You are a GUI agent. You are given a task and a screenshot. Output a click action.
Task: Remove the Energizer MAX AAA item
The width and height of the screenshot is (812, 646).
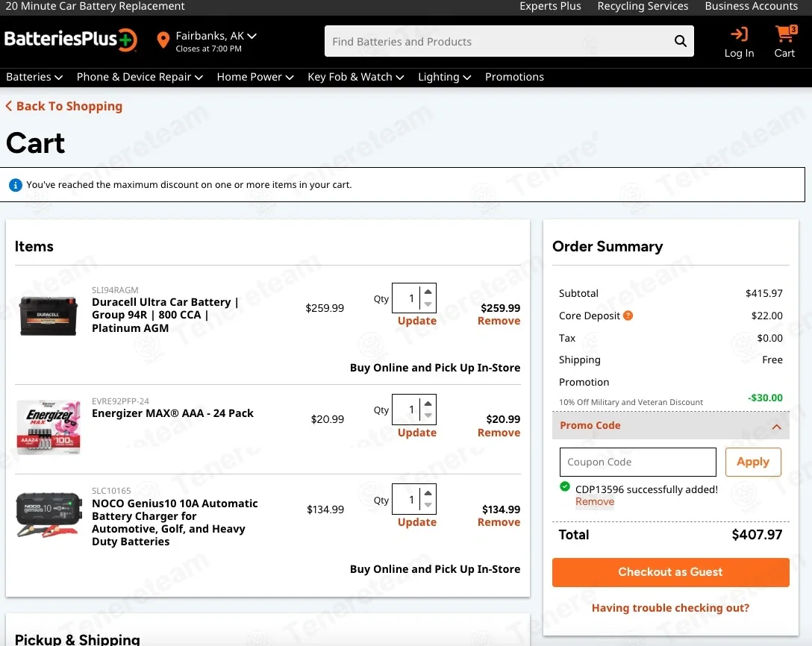coord(499,432)
